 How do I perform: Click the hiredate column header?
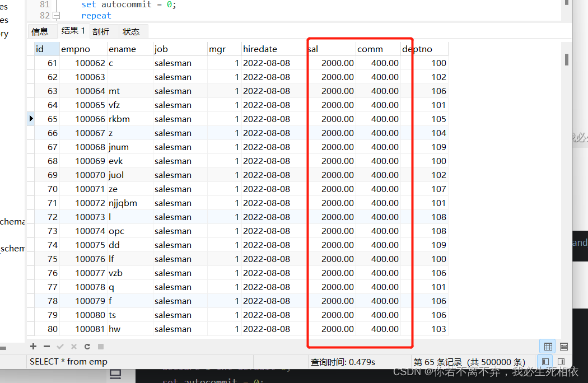[260, 49]
